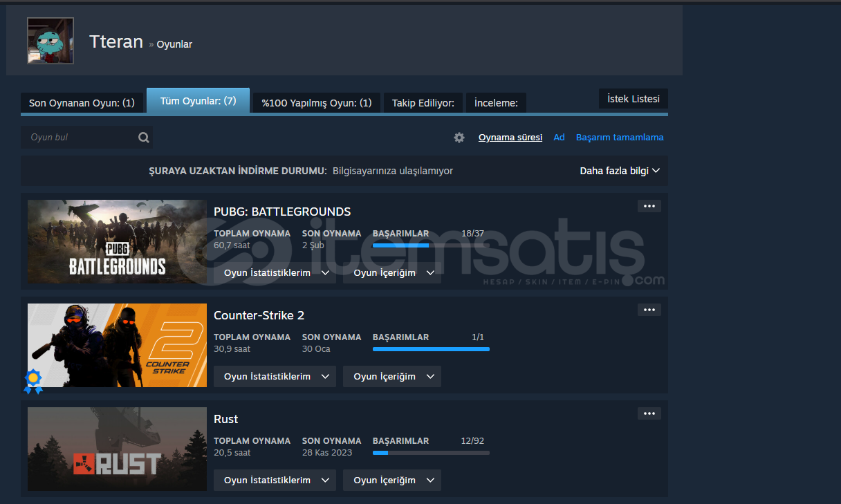Open PUBG three-dot options menu
841x504 pixels.
pyautogui.click(x=649, y=206)
